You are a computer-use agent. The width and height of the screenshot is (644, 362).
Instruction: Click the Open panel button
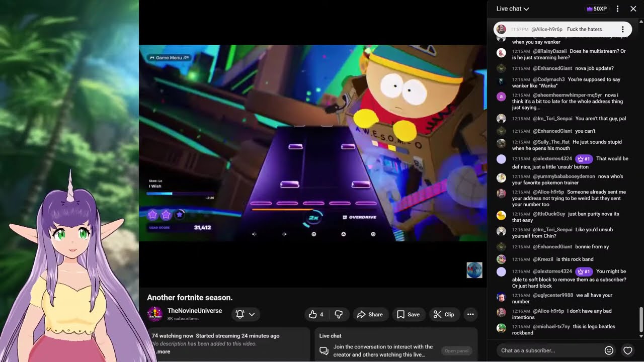click(456, 351)
